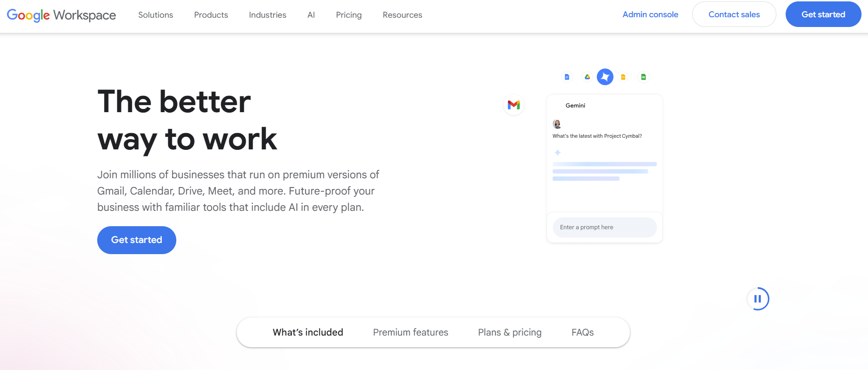The height and width of the screenshot is (370, 868).
Task: Switch to the What's included tab
Action: pyautogui.click(x=308, y=332)
